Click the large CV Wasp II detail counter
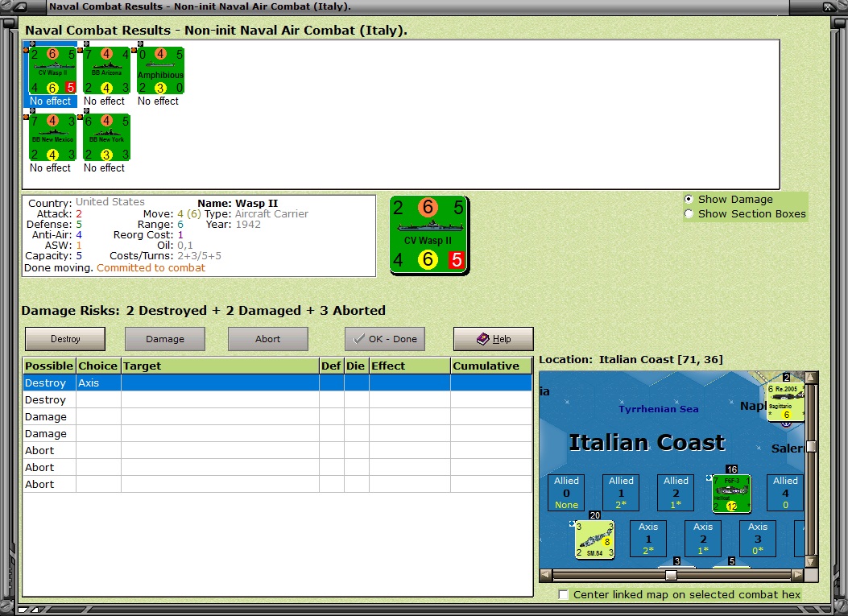The height and width of the screenshot is (616, 848). pos(429,235)
